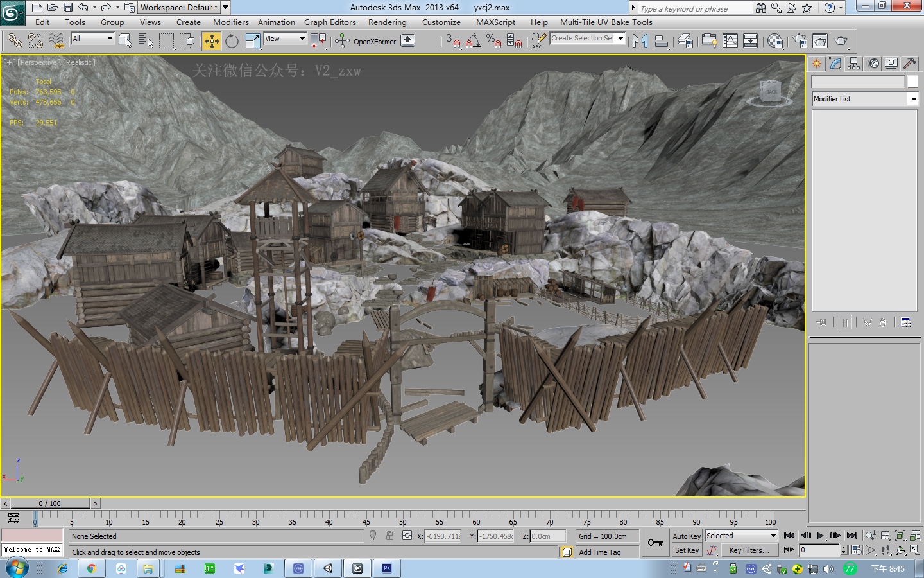Click the object color swatch in command panel

pyautogui.click(x=912, y=82)
